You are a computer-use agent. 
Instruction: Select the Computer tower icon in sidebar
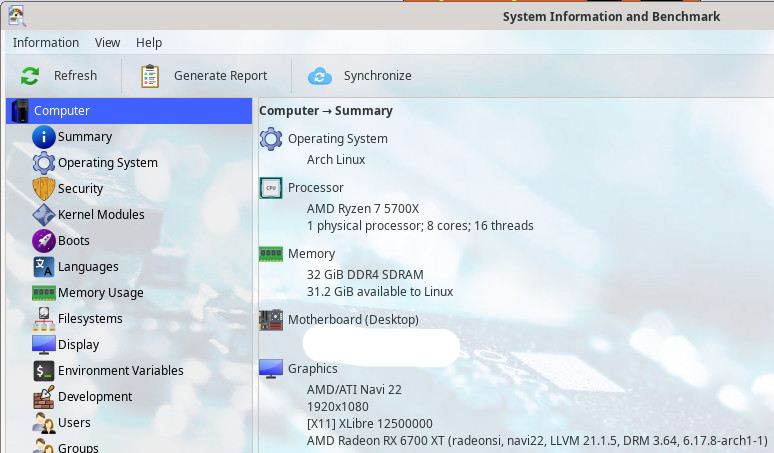tap(20, 111)
